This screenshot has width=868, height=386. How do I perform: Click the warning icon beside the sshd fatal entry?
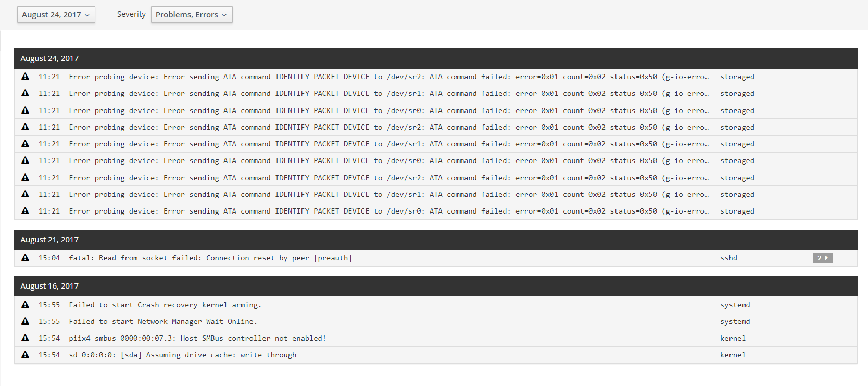[x=25, y=258]
